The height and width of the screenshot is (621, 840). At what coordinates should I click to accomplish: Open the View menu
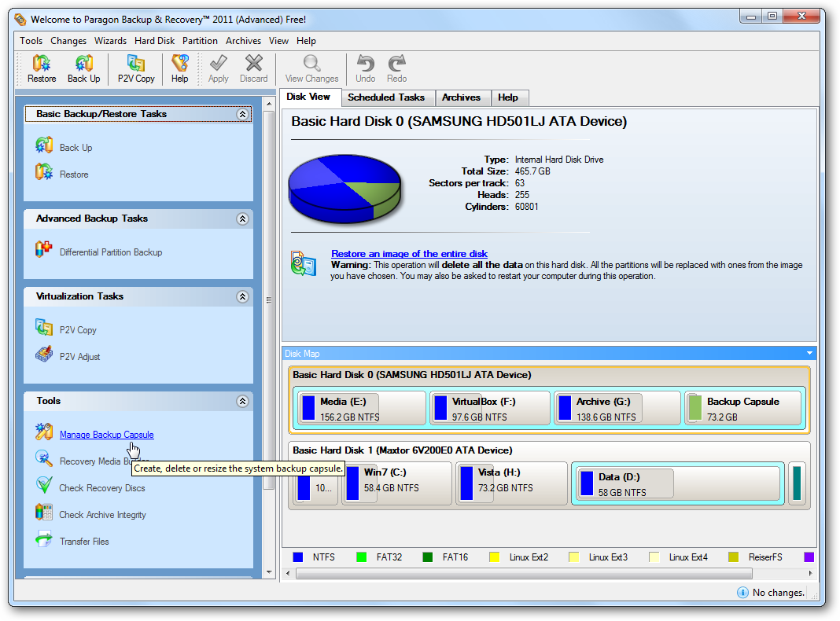pyautogui.click(x=278, y=41)
